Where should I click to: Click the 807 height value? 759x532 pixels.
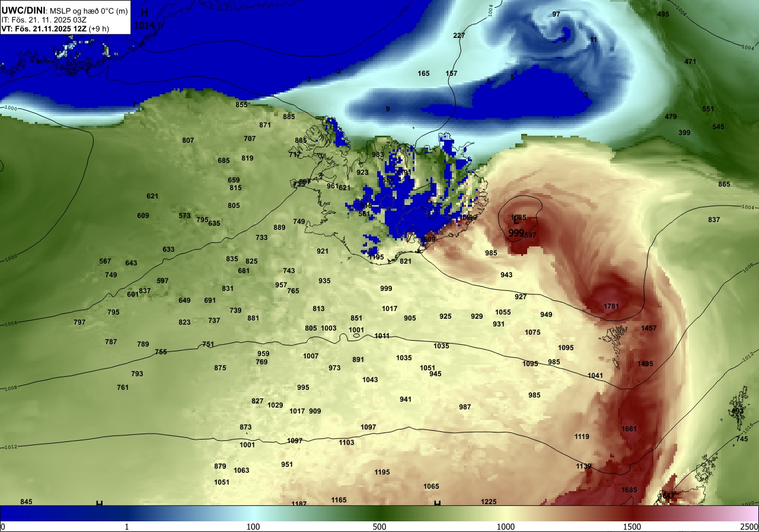pos(188,140)
